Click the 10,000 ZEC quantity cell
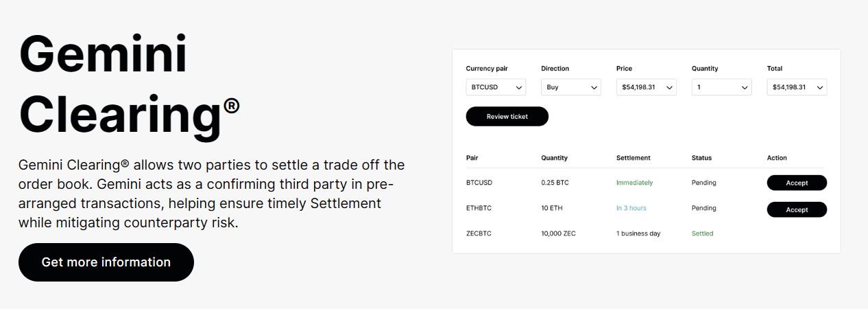The width and height of the screenshot is (868, 309). (558, 233)
